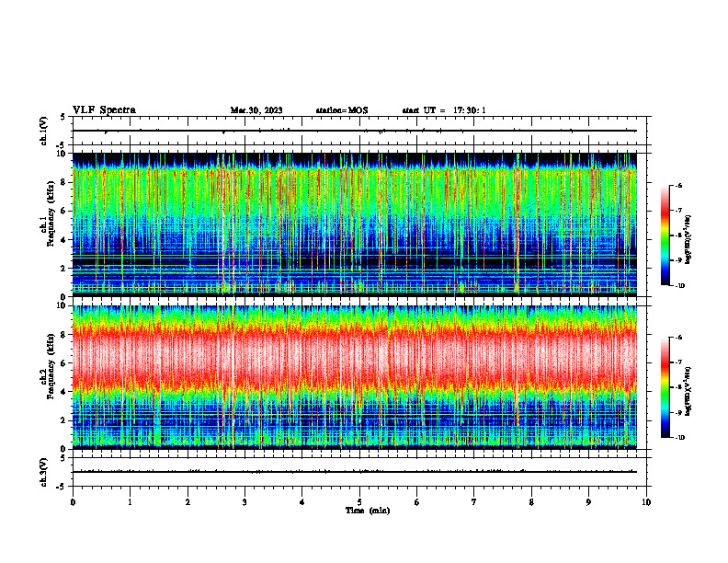The image size is (728, 563).
Task: Click the time axis tick label "4"
Action: pos(302,502)
